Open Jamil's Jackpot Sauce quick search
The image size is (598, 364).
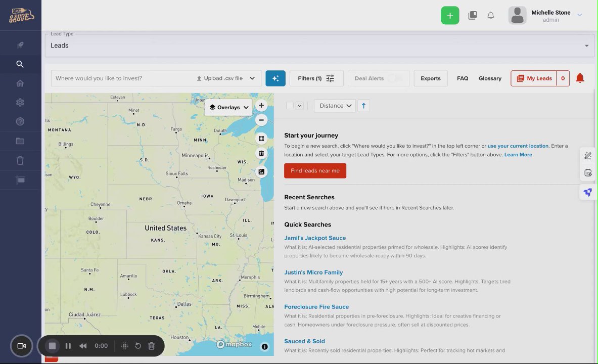pos(315,238)
